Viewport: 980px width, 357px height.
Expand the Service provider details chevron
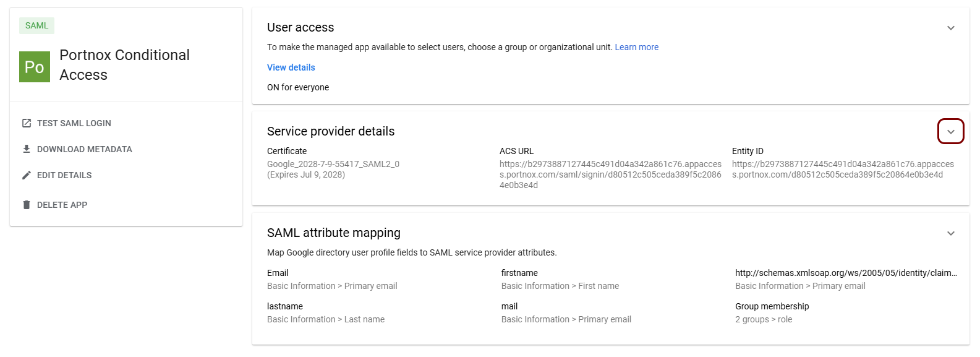point(950,132)
